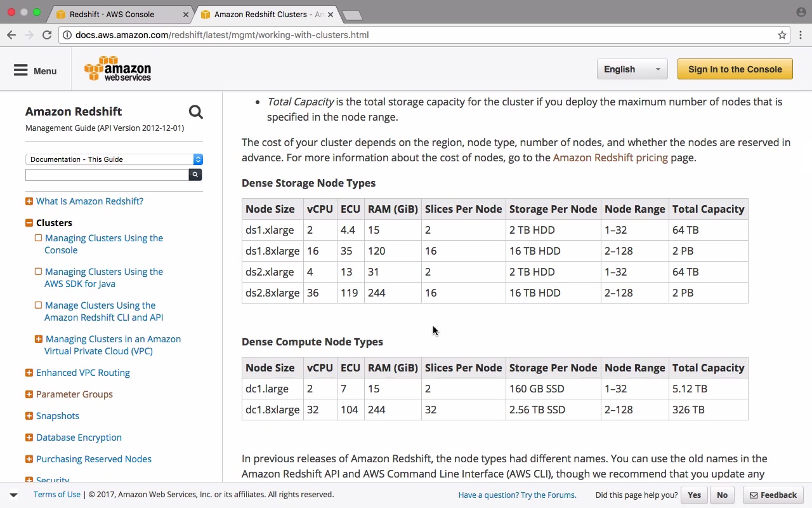
Task: Open the hamburger Menu on AWS header
Action: click(x=36, y=70)
